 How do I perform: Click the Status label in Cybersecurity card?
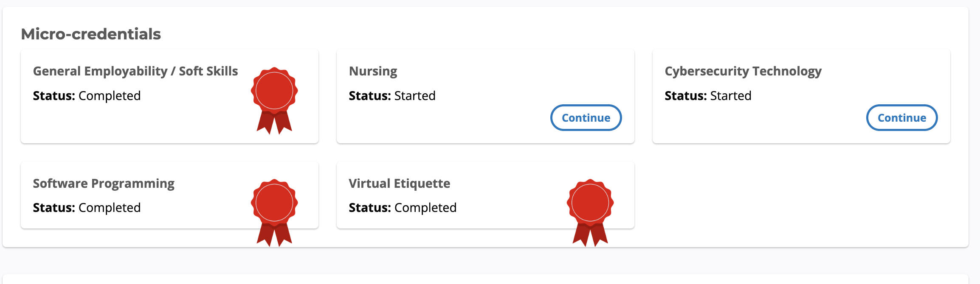pyautogui.click(x=685, y=96)
